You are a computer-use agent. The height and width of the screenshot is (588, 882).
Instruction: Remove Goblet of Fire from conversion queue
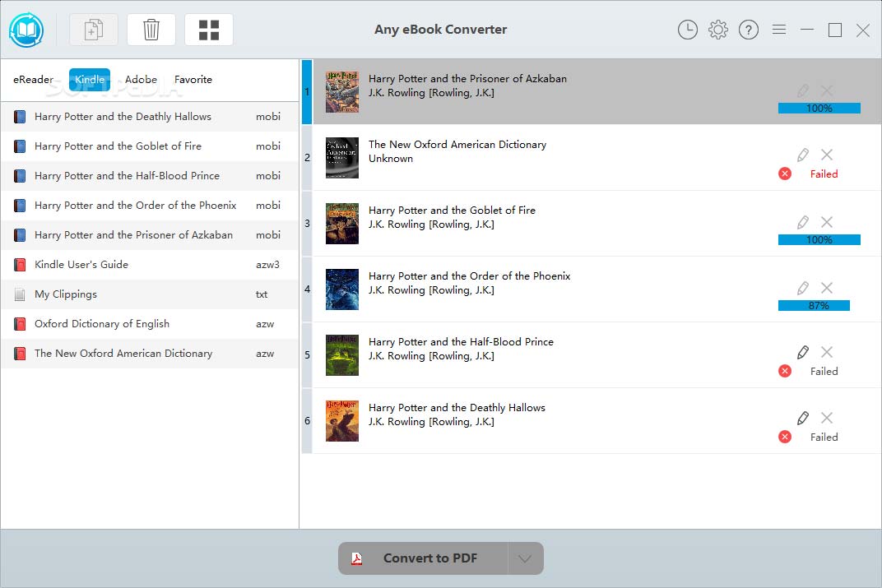pyautogui.click(x=826, y=222)
